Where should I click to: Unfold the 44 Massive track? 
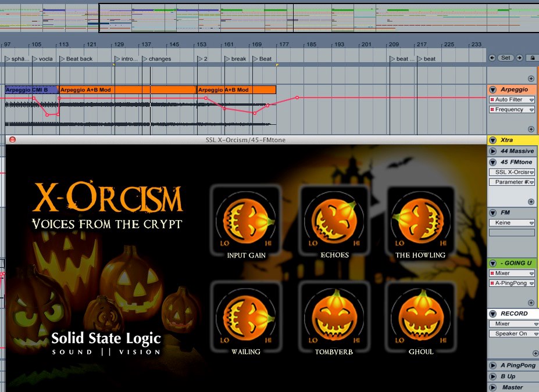click(x=493, y=151)
